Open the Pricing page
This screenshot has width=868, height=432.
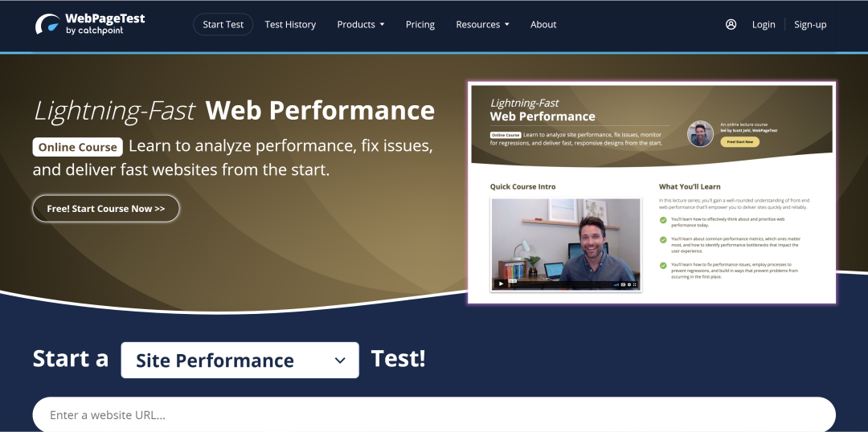click(420, 24)
